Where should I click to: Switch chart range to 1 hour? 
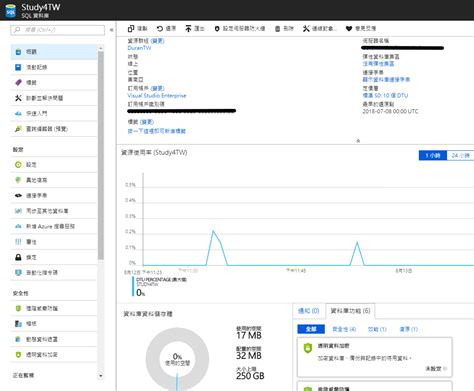(x=433, y=155)
